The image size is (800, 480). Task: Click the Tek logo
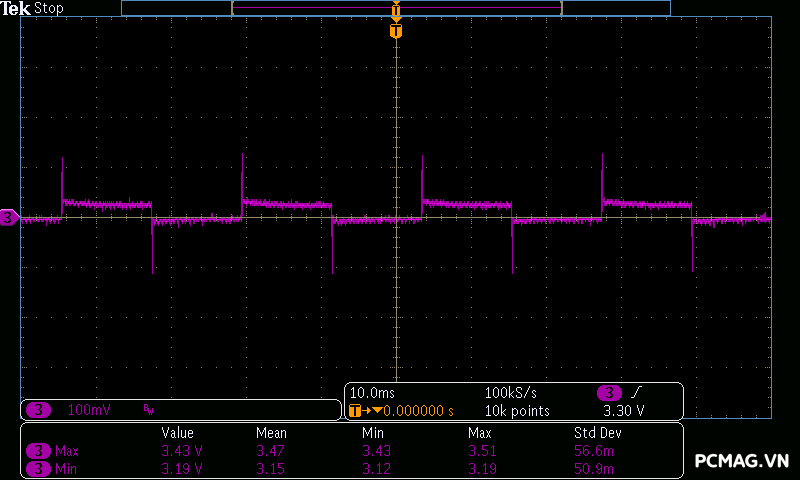pyautogui.click(x=17, y=8)
